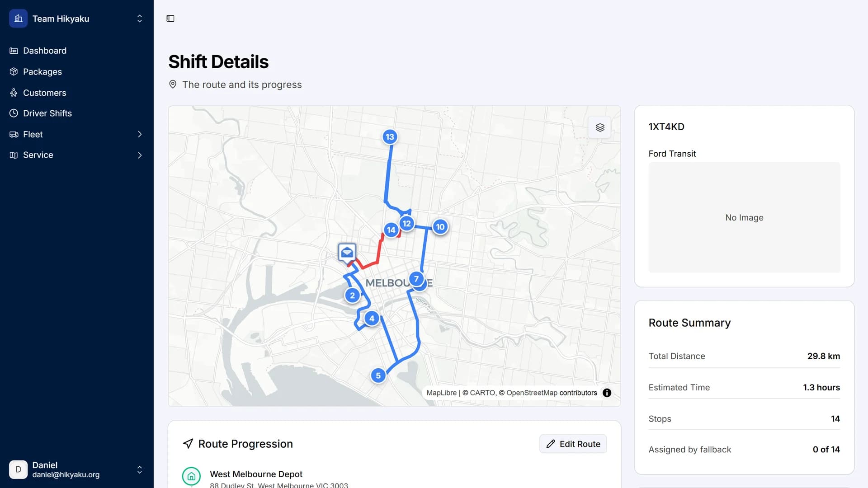Select stop marker 12 on map
The height and width of the screenshot is (488, 868).
[x=407, y=223]
